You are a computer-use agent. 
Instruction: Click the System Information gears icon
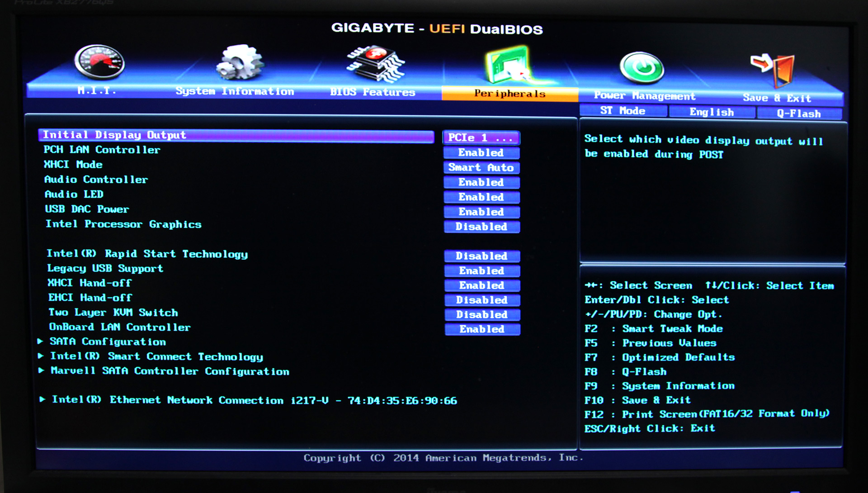point(240,62)
